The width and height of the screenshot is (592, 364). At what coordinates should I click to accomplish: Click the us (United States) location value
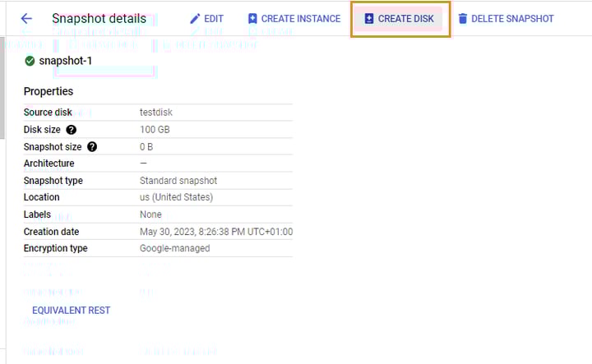point(176,197)
